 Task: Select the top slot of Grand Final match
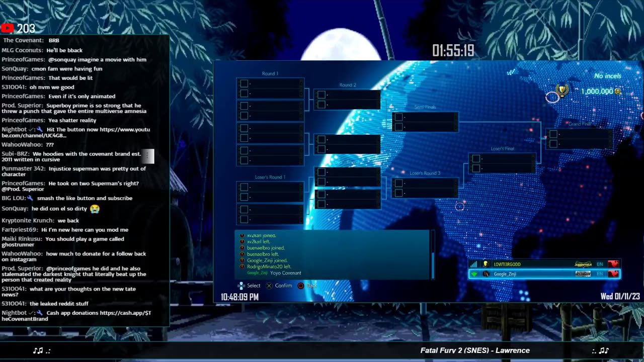pos(580,134)
